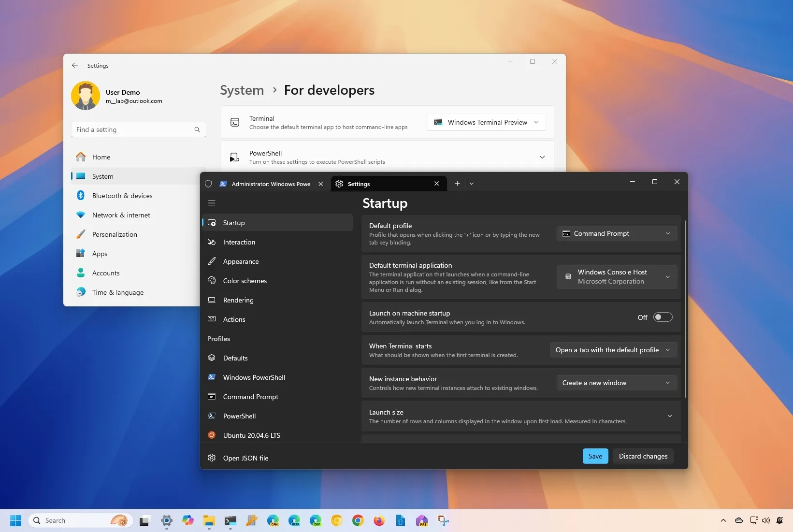Open the Windows Terminal Preview dropdown
793x532 pixels.
click(486, 122)
